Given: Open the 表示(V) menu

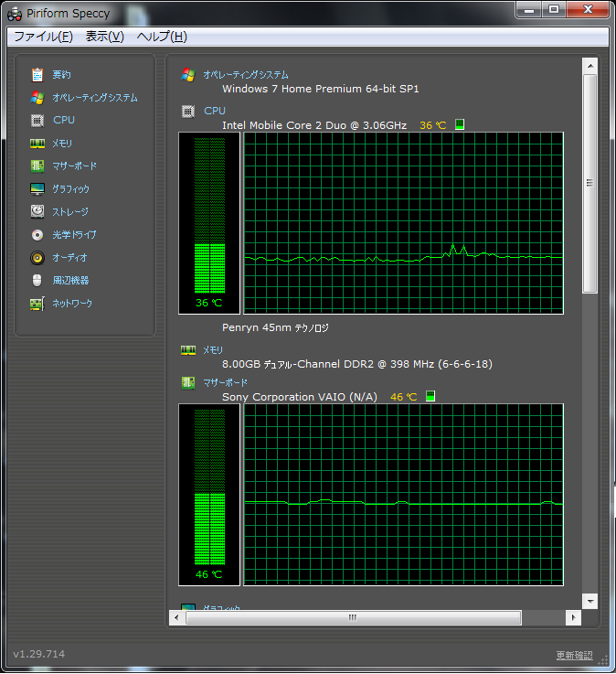Looking at the screenshot, I should click(104, 37).
